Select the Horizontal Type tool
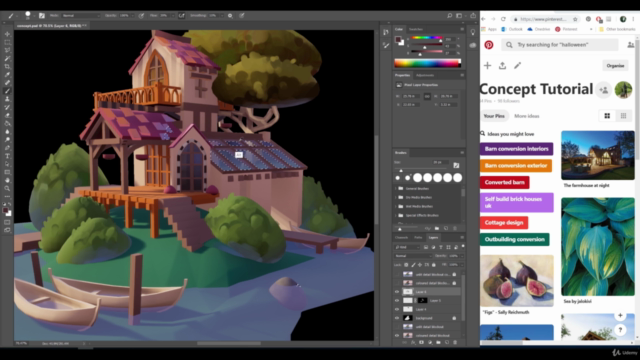The height and width of the screenshot is (360, 640). [7, 156]
